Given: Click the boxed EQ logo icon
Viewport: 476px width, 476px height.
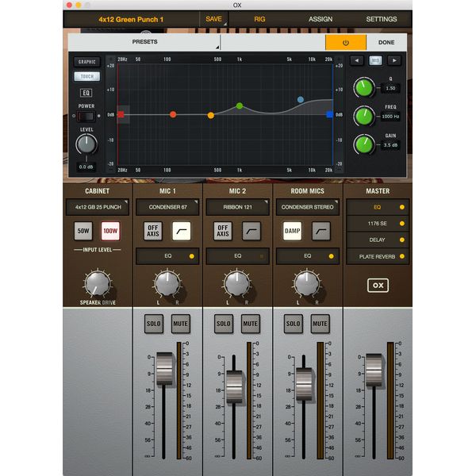Looking at the screenshot, I should coord(86,93).
